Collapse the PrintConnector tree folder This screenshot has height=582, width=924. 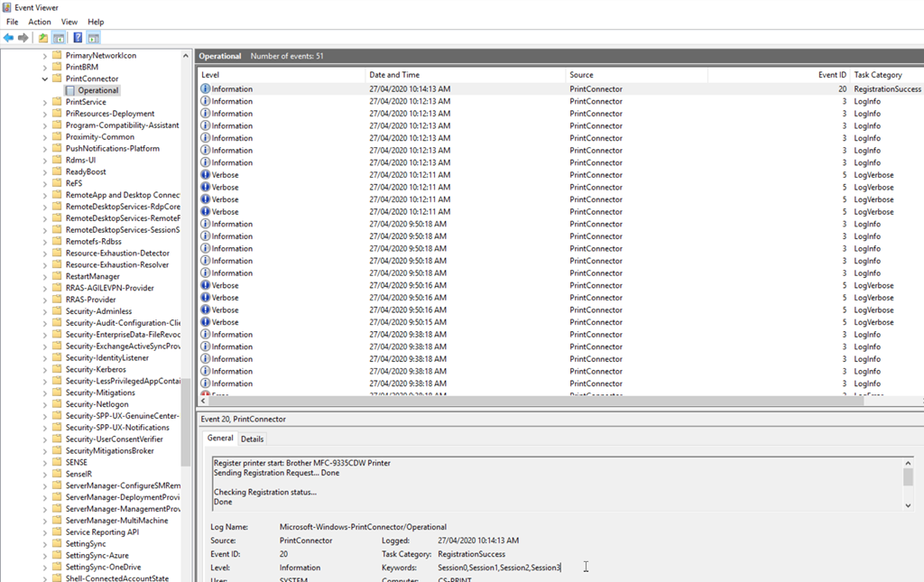coord(45,79)
